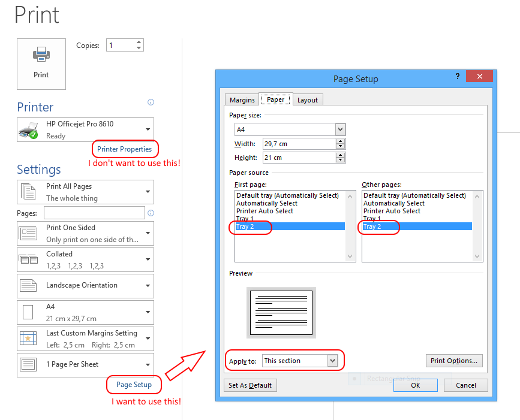520x420 pixels.
Task: Click the large Print button with printer icon
Action: pos(41,64)
